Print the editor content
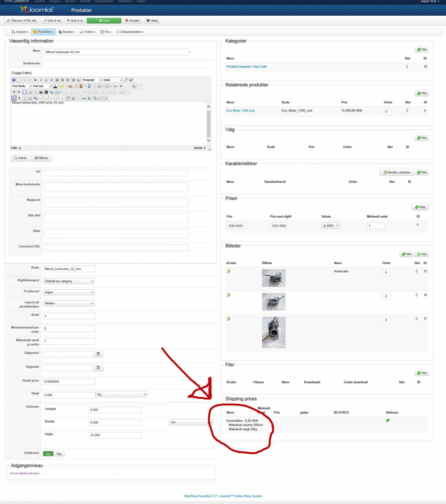The height and width of the screenshot is (504, 446). point(41,92)
